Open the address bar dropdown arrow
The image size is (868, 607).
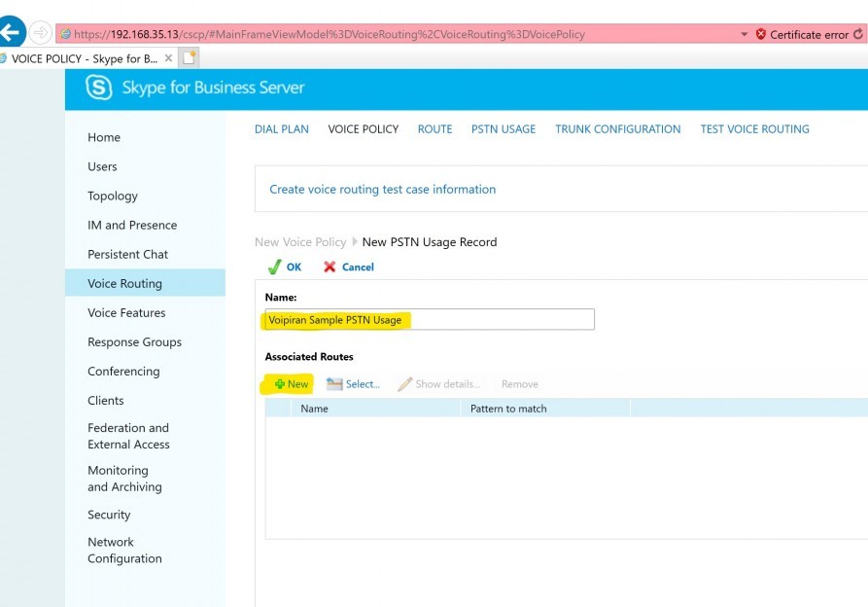tap(744, 34)
